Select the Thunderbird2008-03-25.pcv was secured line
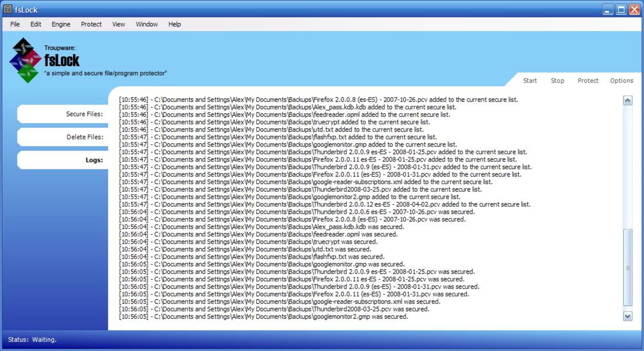The image size is (644, 351). (x=274, y=309)
